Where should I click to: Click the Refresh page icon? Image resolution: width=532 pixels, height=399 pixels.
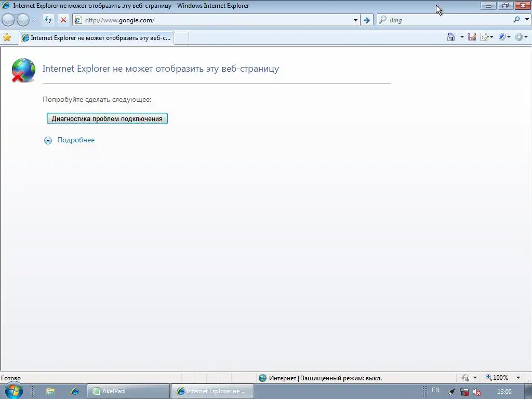coord(48,20)
